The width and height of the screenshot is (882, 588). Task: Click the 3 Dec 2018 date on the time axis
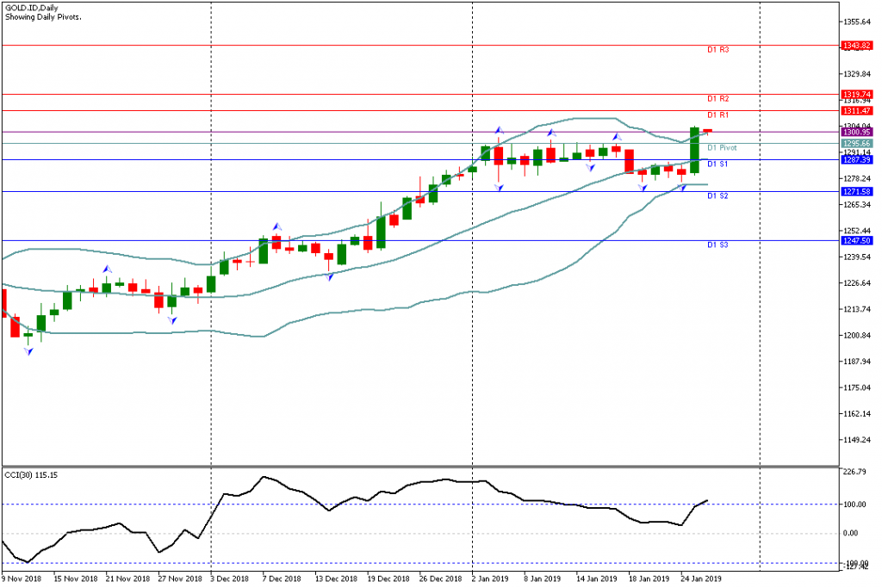231,579
